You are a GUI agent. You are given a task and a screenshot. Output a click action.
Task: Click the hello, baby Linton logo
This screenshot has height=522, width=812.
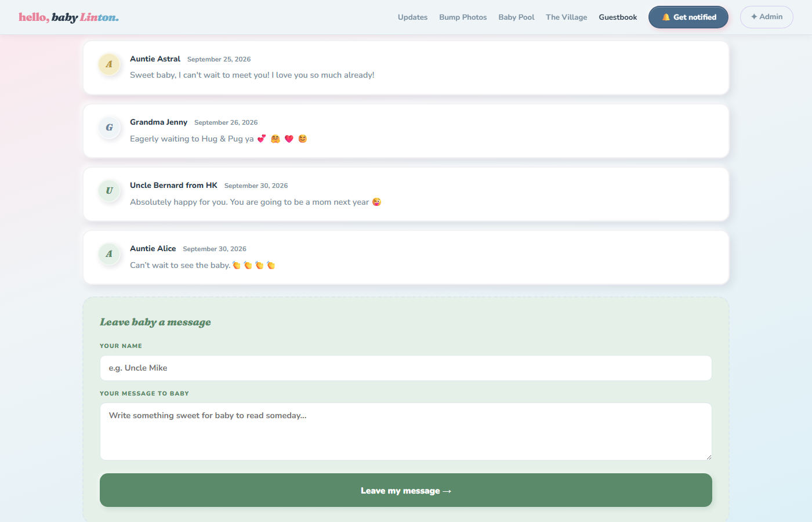[68, 17]
